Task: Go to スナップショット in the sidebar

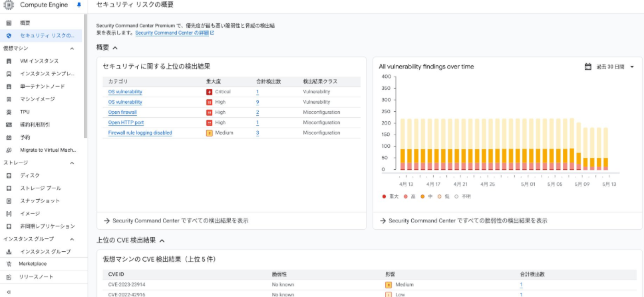Action: click(40, 201)
